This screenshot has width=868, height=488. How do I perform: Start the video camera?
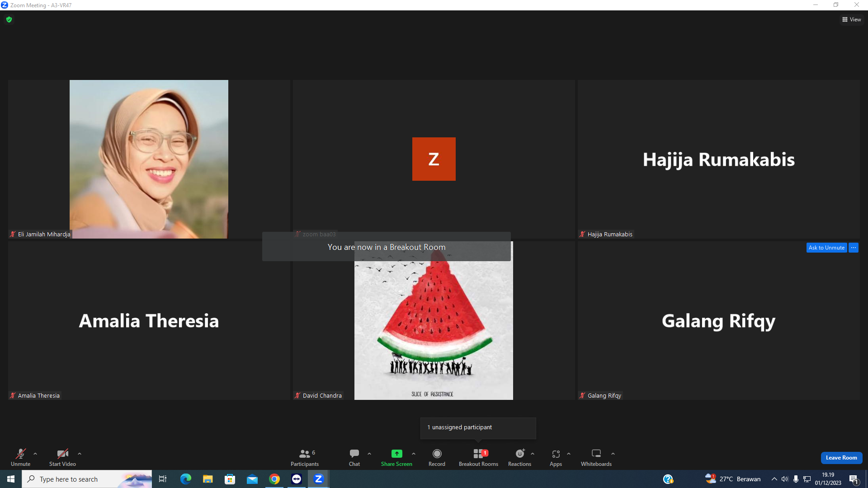tap(62, 457)
